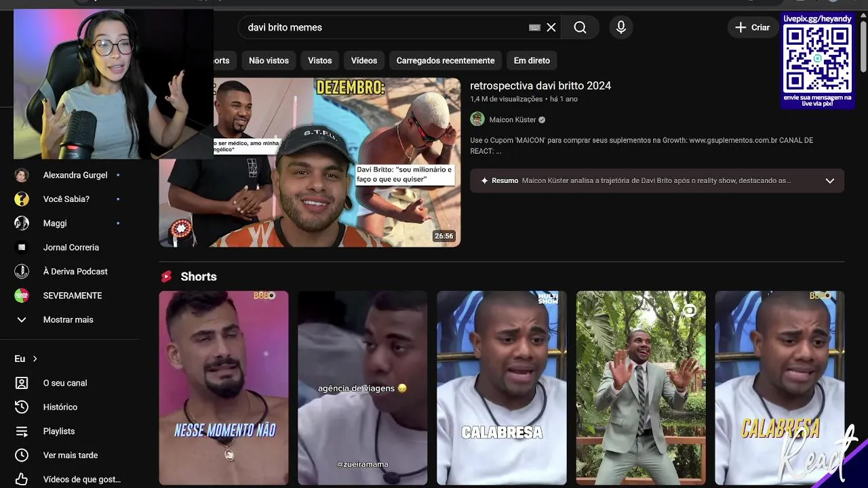The height and width of the screenshot is (488, 868).
Task: Select the 'Carregados recentemente' filter chip
Action: click(446, 60)
